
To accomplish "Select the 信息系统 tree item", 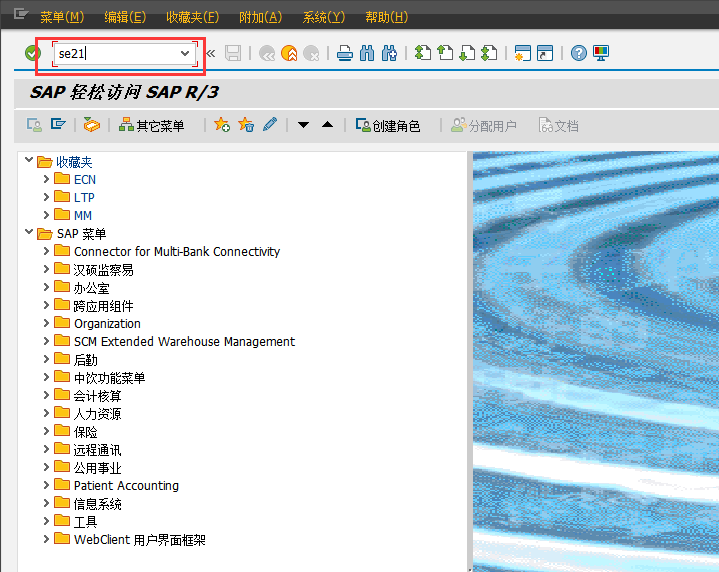I will (98, 504).
